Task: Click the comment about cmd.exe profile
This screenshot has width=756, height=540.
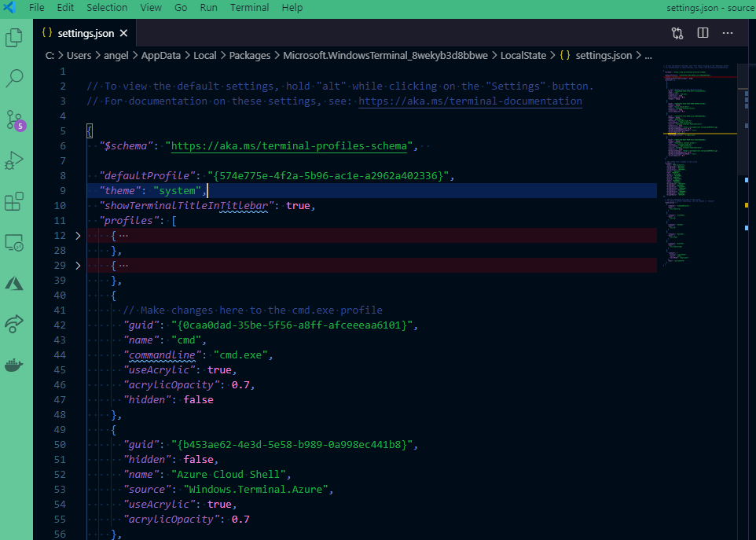Action: [x=252, y=310]
